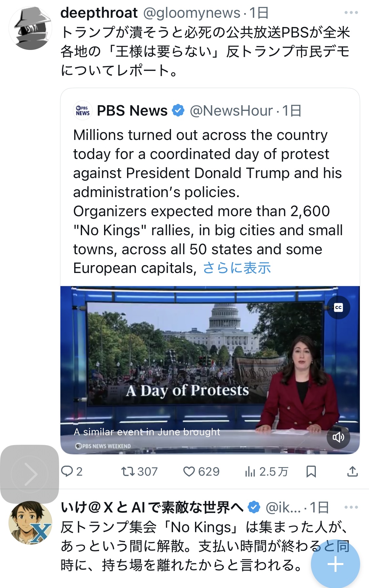This screenshot has width=369, height=588.
Task: Unmute the PBS video sound
Action: 338,437
